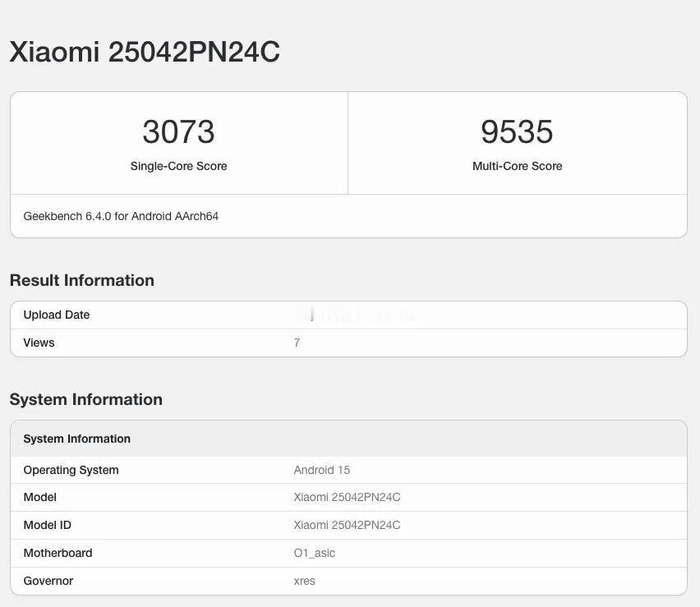700x607 pixels.
Task: Click the Multi-Core Score label
Action: pos(517,166)
